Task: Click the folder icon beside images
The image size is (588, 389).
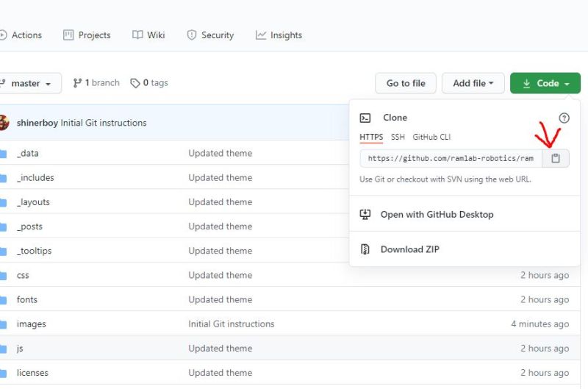Action: (x=4, y=324)
